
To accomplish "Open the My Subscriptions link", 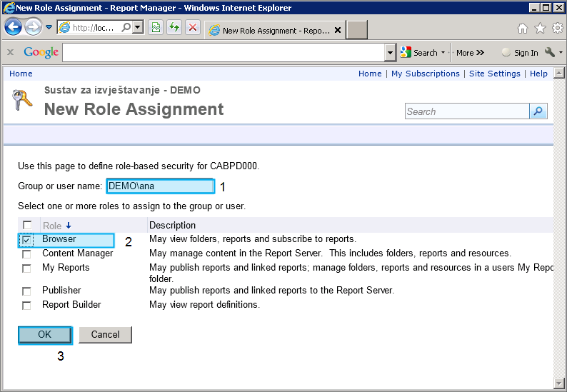I will point(426,74).
